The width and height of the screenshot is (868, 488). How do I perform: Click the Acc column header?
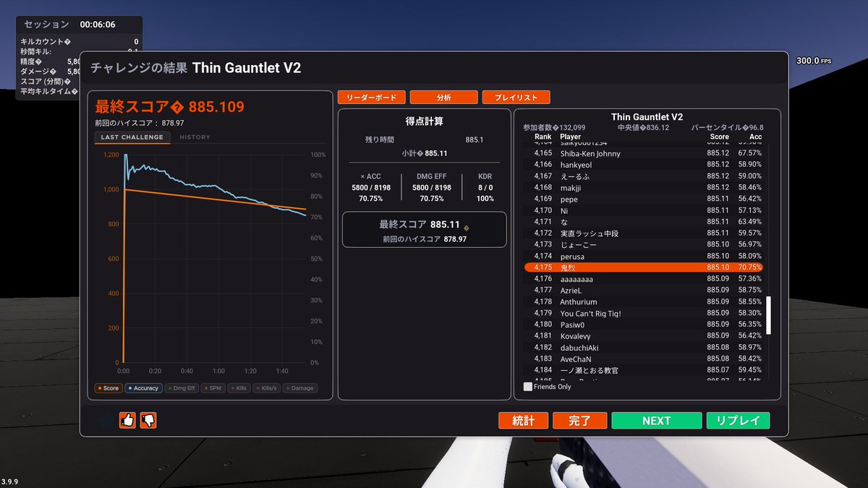point(755,137)
